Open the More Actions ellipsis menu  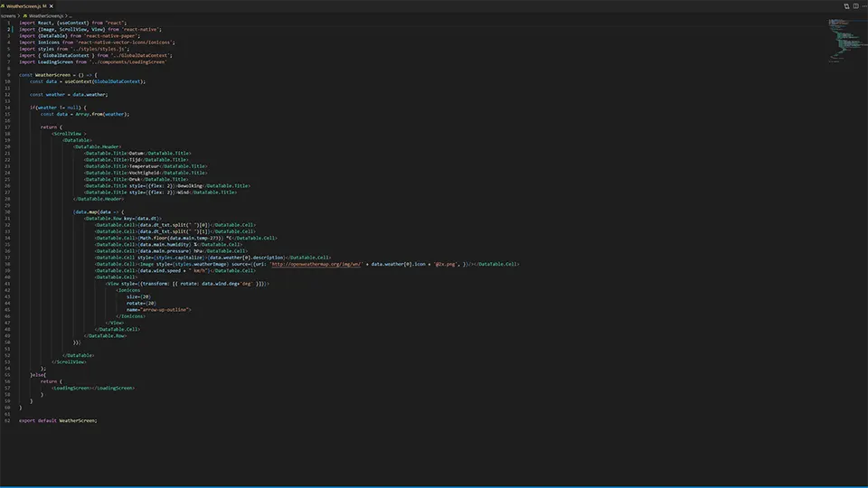click(864, 6)
